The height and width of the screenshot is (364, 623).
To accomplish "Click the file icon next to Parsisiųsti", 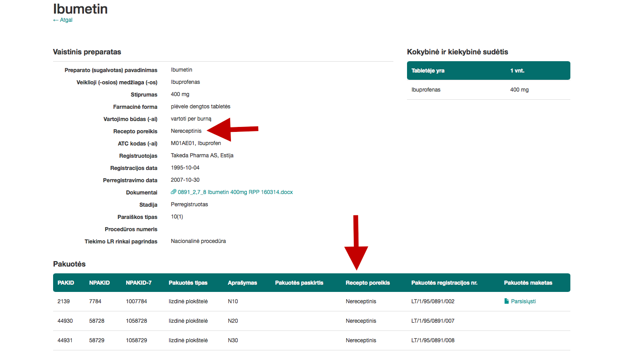I will coord(506,301).
